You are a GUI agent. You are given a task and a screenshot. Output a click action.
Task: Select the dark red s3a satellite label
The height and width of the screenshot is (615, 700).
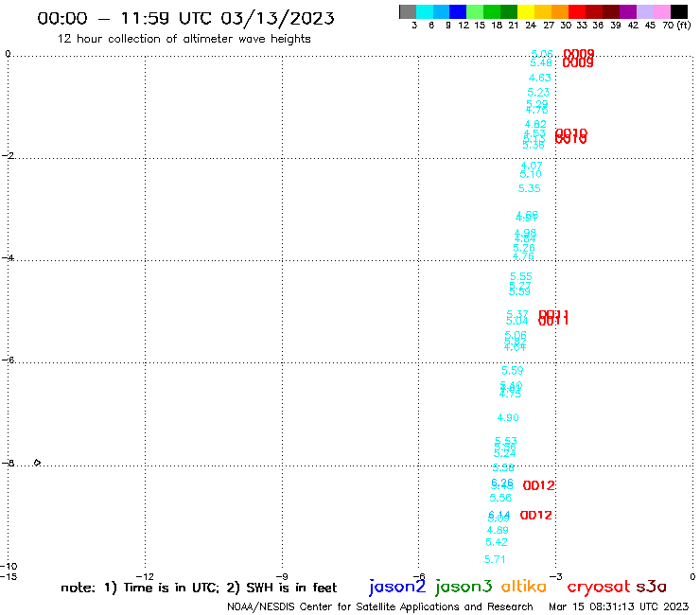pyautogui.click(x=651, y=587)
